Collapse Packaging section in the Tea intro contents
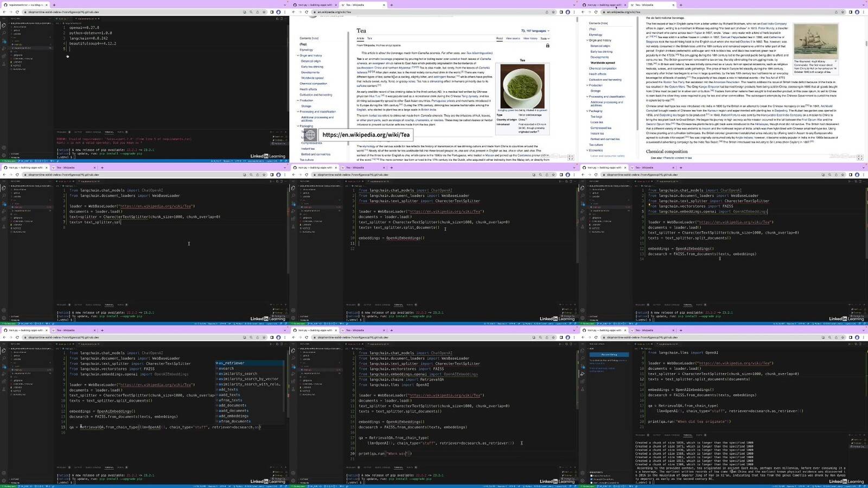The image size is (868, 488). pyautogui.click(x=298, y=126)
